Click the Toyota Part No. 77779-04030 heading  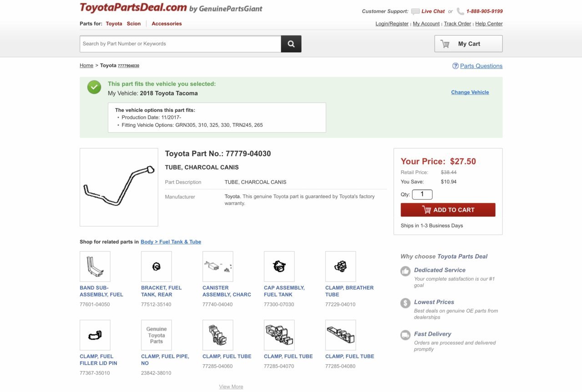[x=218, y=154]
